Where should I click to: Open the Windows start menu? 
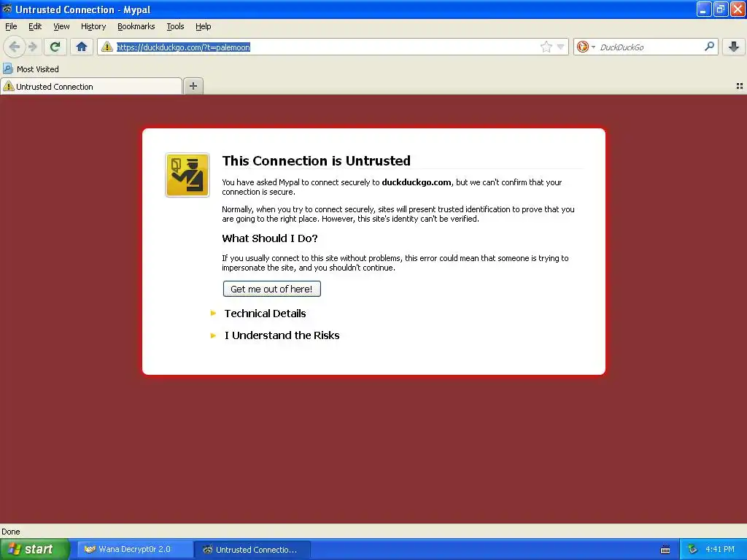(x=34, y=549)
